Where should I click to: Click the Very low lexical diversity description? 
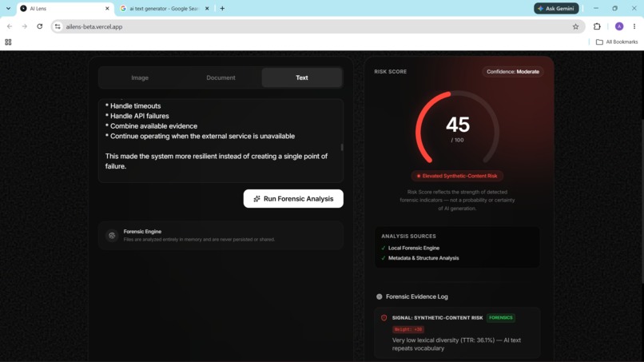[x=456, y=344]
